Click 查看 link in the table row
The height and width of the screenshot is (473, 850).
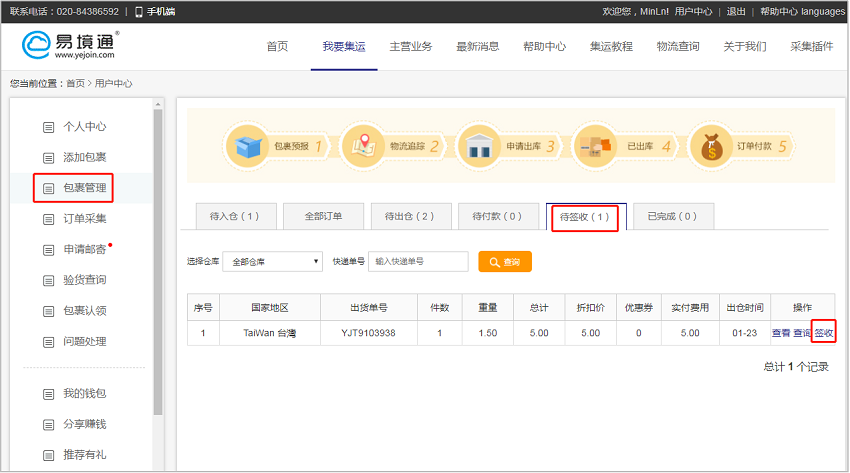coord(780,333)
